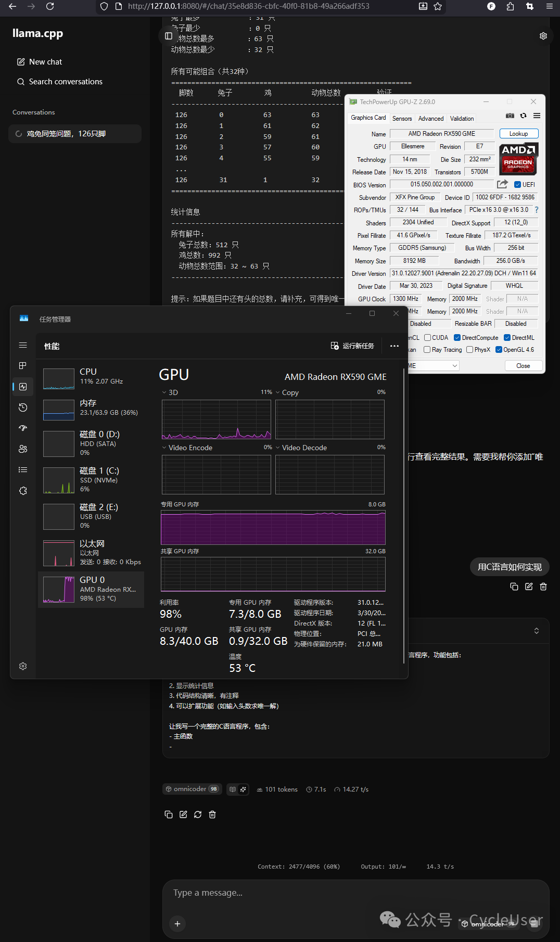This screenshot has width=560, height=942.
Task: Toggle DirectML checkbox in GPU-Z
Action: [507, 338]
